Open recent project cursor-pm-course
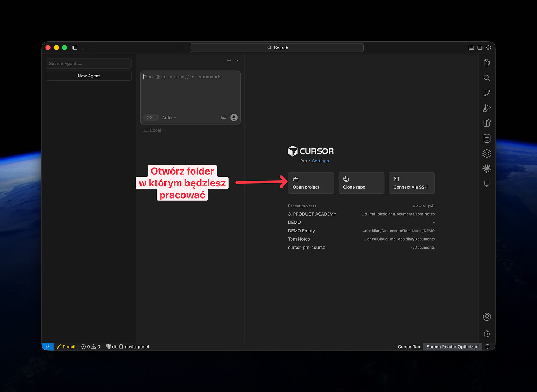This screenshot has width=537, height=392. tap(361, 248)
